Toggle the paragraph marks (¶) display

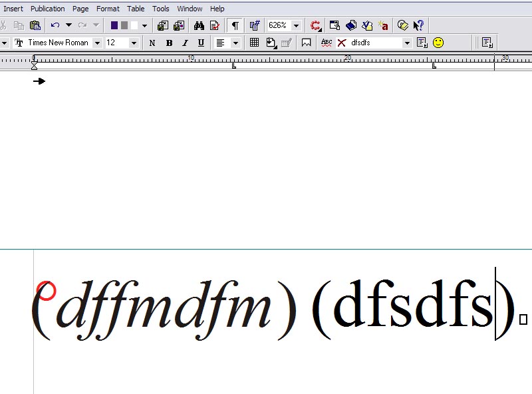click(235, 25)
